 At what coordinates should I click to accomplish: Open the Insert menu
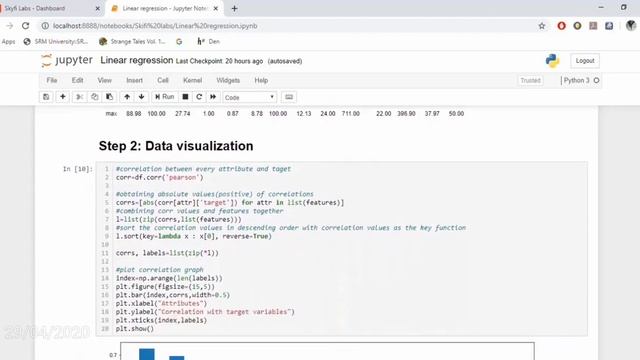(134, 80)
